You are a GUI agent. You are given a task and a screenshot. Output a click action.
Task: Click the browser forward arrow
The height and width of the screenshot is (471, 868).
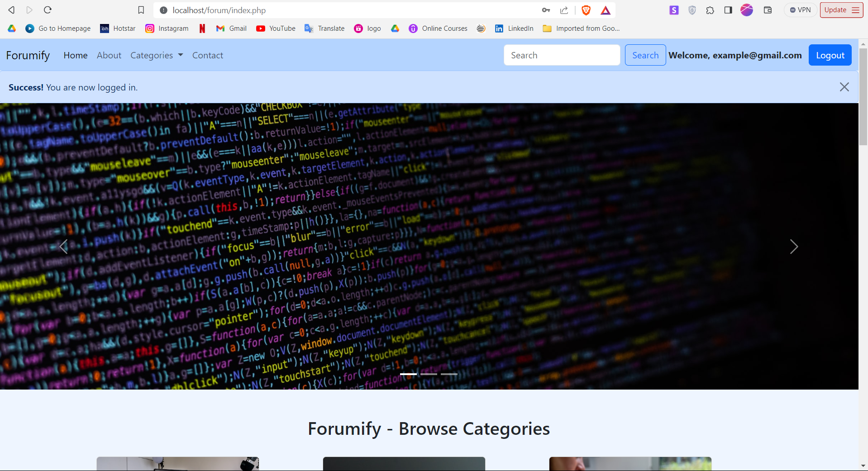[29, 10]
